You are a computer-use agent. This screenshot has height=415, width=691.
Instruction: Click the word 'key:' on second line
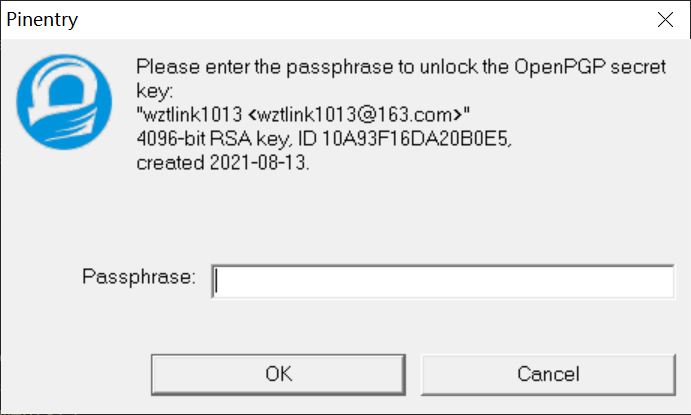coord(155,91)
